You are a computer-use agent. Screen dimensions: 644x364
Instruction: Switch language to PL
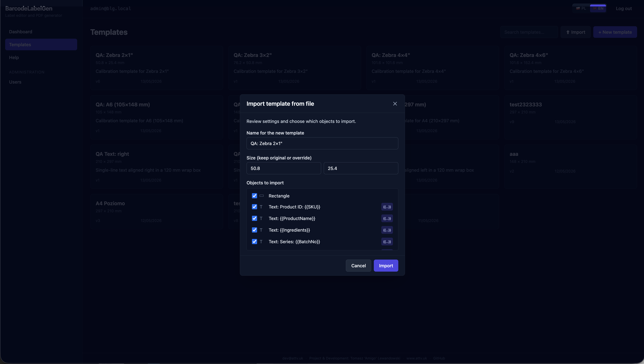point(581,8)
